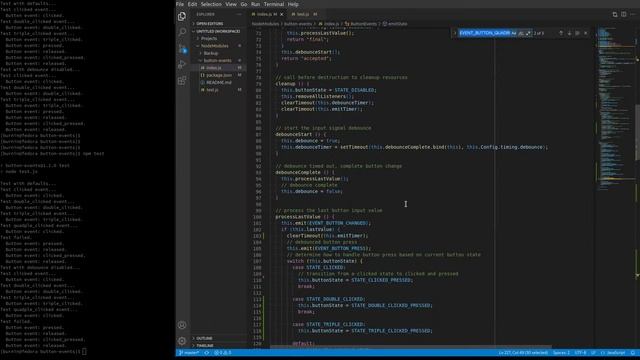
Task: Open the Run and Debug view
Action: pyautogui.click(x=182, y=64)
